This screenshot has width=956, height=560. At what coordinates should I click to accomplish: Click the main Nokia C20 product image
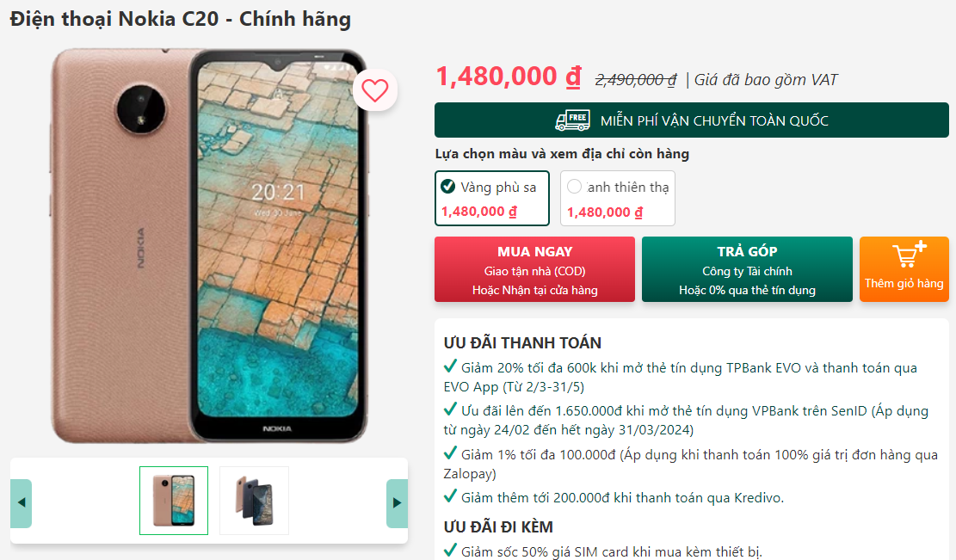[x=210, y=245]
